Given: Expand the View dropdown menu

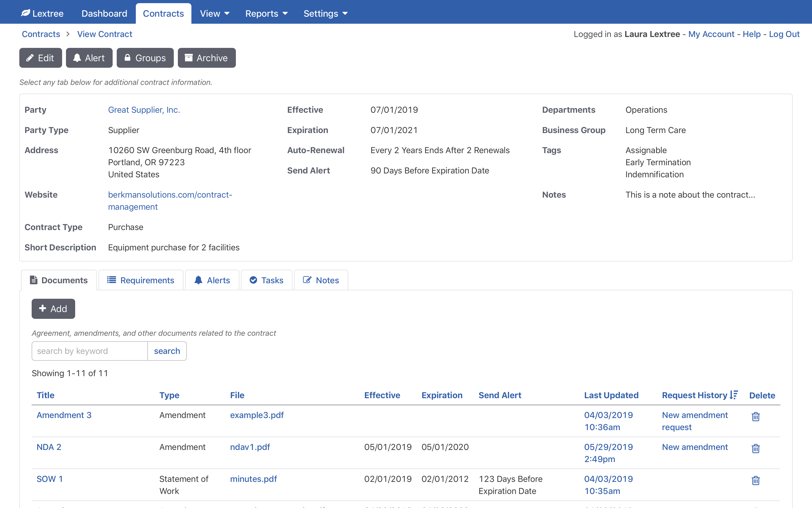Looking at the screenshot, I should pyautogui.click(x=215, y=14).
